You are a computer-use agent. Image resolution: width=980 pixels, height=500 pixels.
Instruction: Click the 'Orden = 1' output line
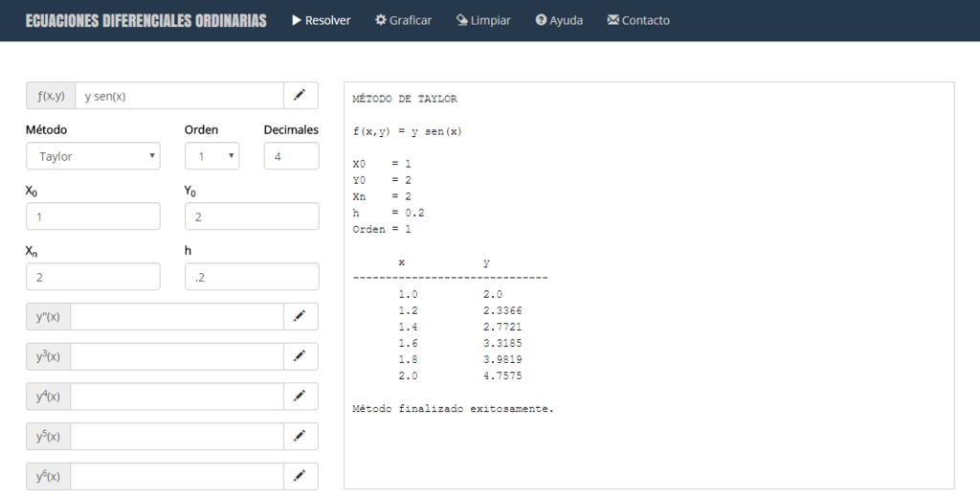pos(382,229)
